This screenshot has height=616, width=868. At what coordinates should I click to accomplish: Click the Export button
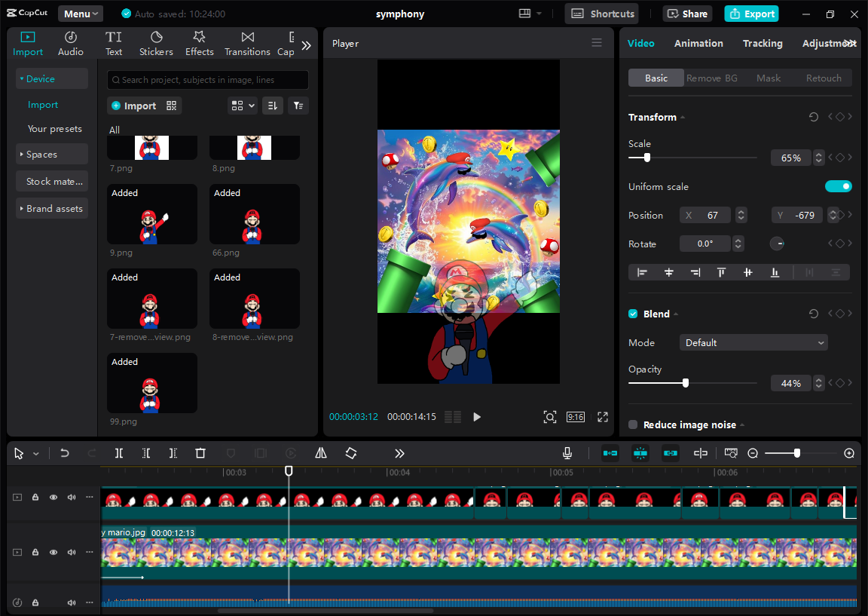(x=752, y=14)
